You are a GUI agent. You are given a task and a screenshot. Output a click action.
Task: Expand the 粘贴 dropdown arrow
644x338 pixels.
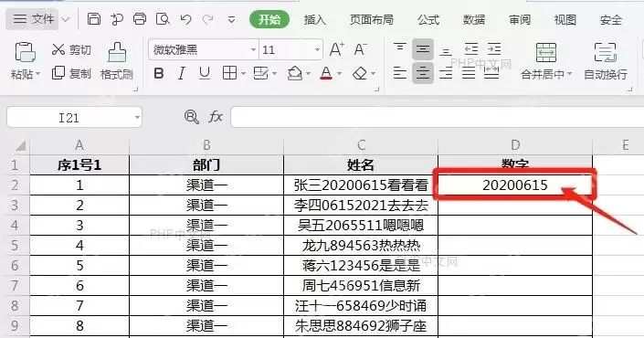pos(38,74)
